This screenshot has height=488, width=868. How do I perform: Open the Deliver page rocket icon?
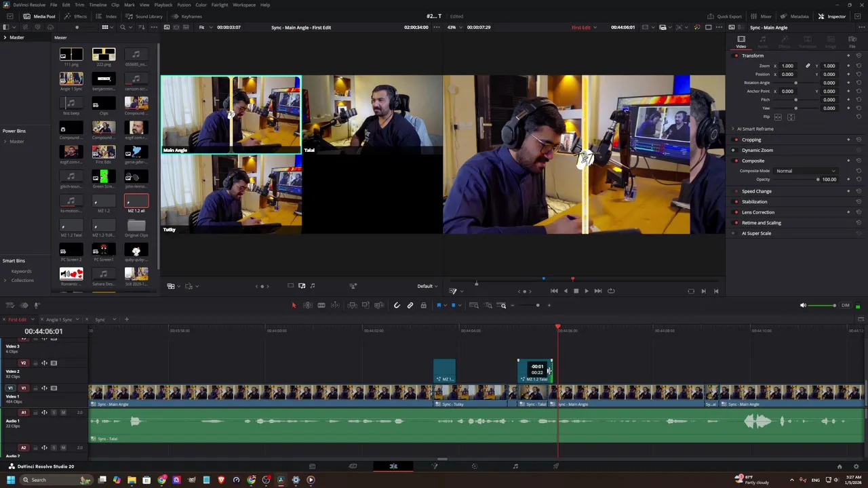coord(556,466)
